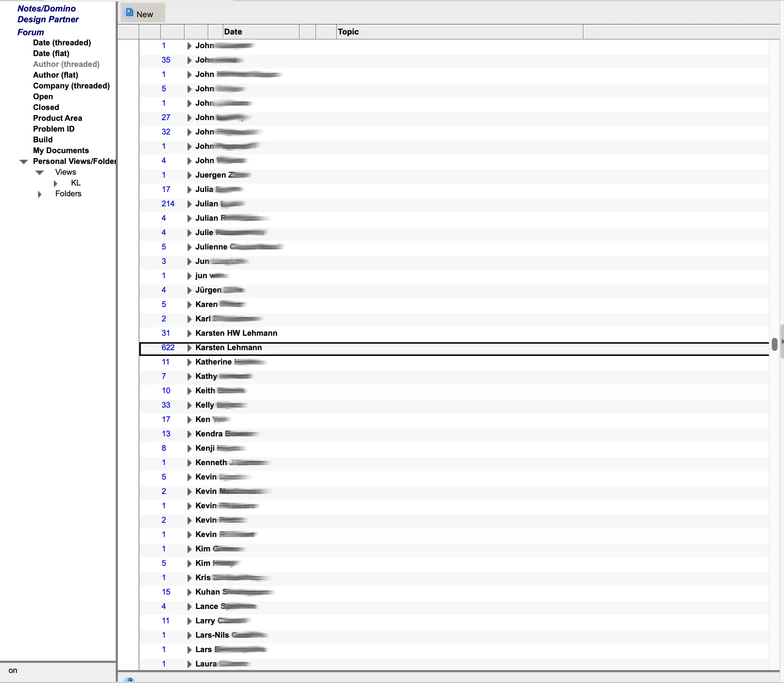Image resolution: width=784 pixels, height=683 pixels.
Task: Click the vertical scrollbar thumb
Action: pyautogui.click(x=774, y=344)
